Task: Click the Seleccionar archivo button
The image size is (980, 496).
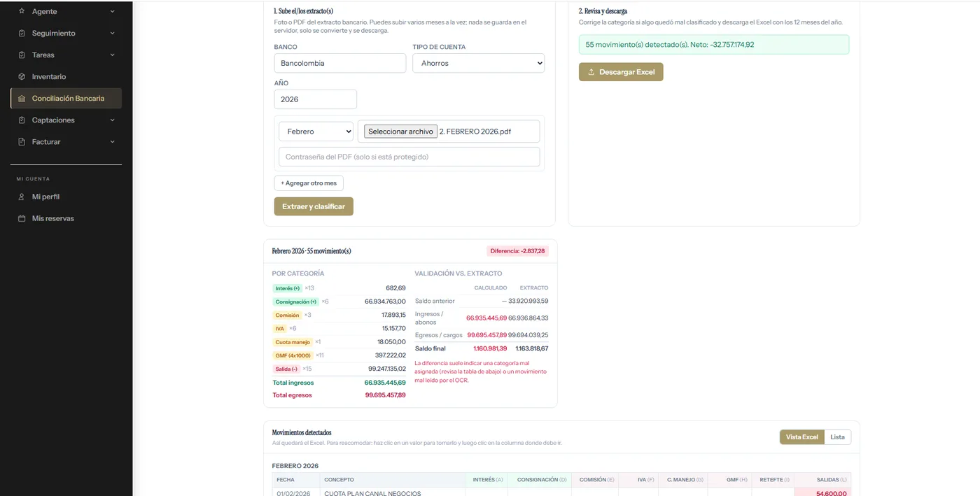Action: pos(400,132)
